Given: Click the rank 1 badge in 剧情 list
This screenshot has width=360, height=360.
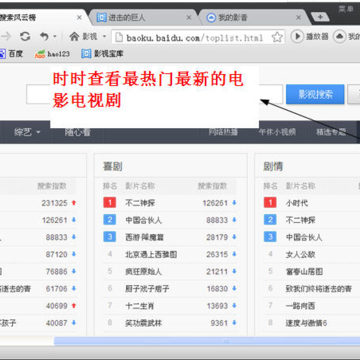Looking at the screenshot, I should point(270,203).
